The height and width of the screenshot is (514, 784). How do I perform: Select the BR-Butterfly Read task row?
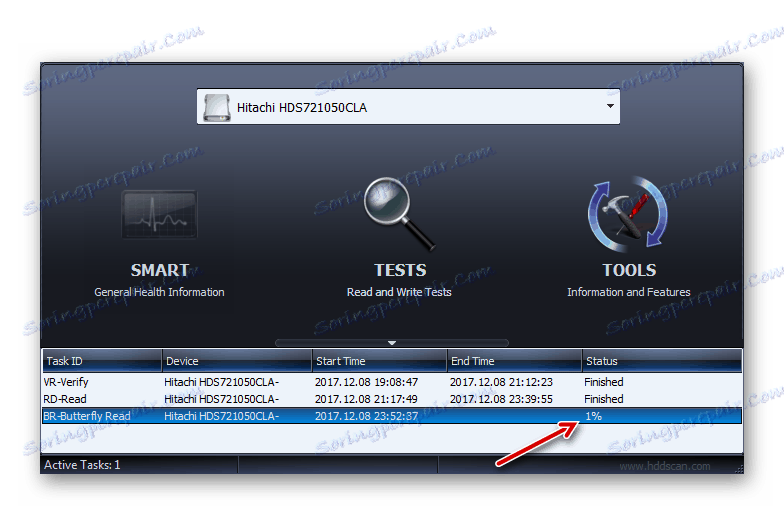(x=392, y=416)
